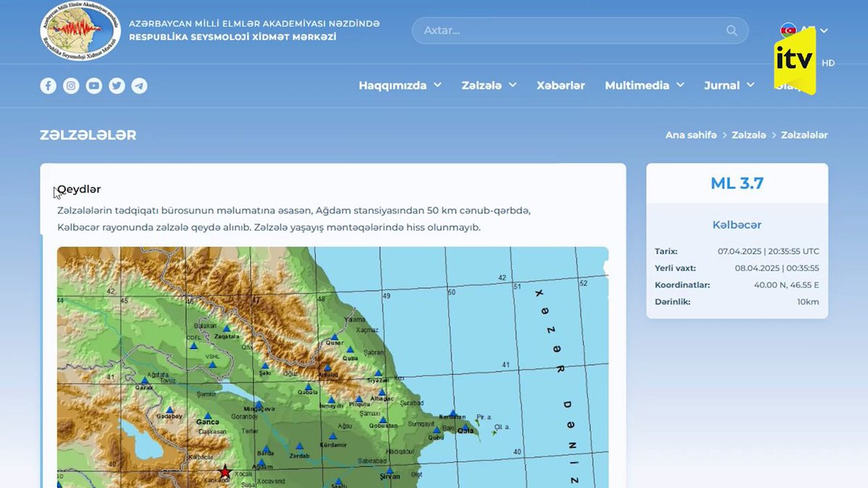Expand the Zəlzələ menu
The height and width of the screenshot is (488, 868).
point(489,85)
